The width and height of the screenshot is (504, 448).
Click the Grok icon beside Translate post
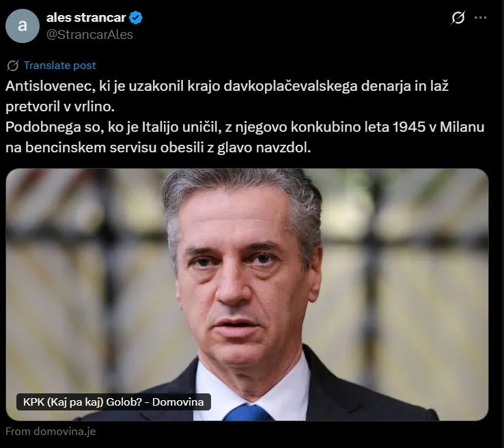coord(13,66)
